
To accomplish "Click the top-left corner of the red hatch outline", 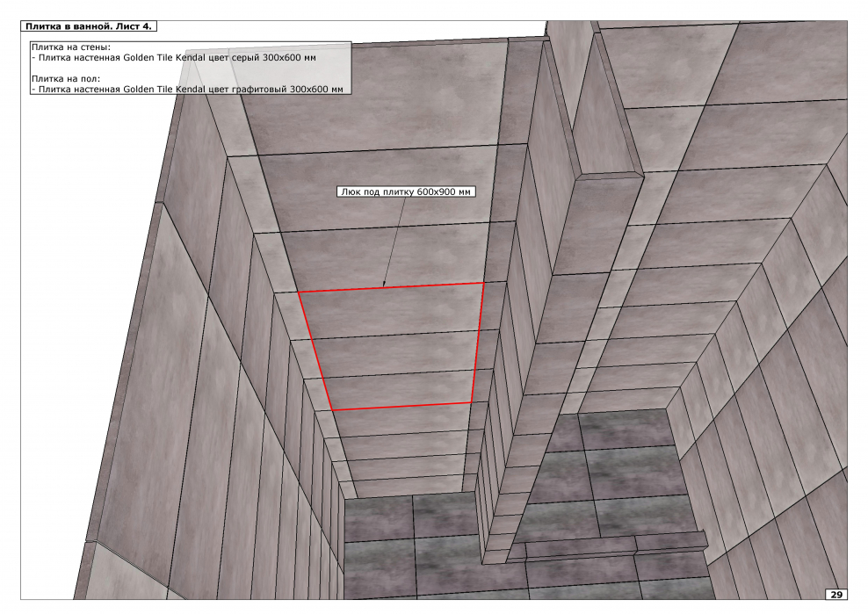I will pyautogui.click(x=298, y=293).
